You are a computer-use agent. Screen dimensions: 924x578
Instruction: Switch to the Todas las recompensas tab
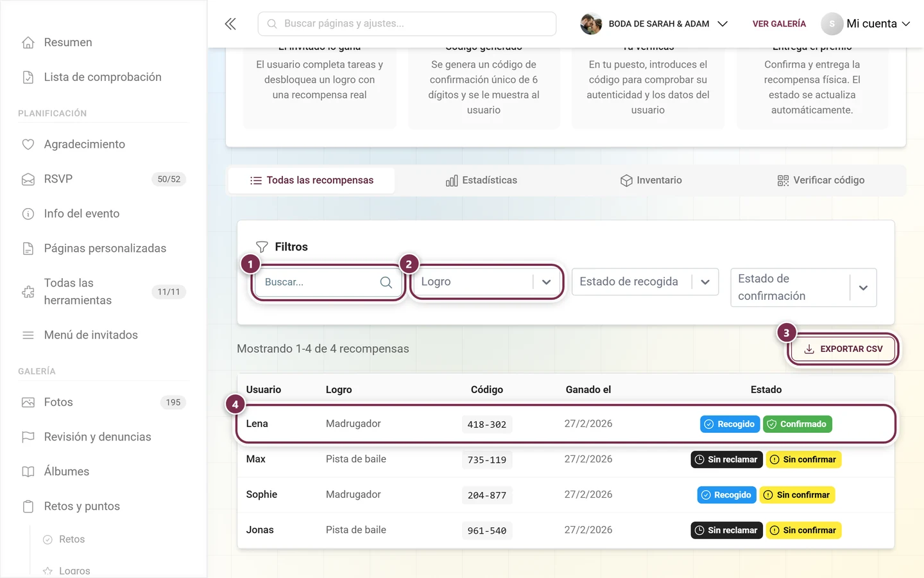[311, 180]
